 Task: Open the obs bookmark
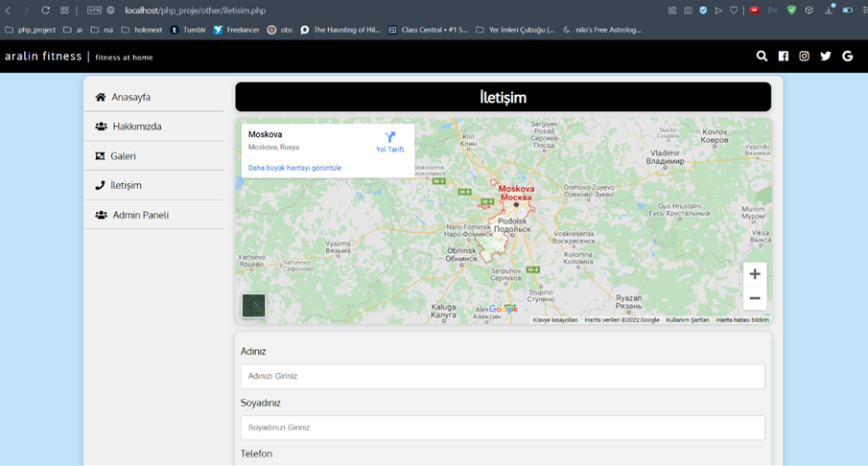coord(279,30)
